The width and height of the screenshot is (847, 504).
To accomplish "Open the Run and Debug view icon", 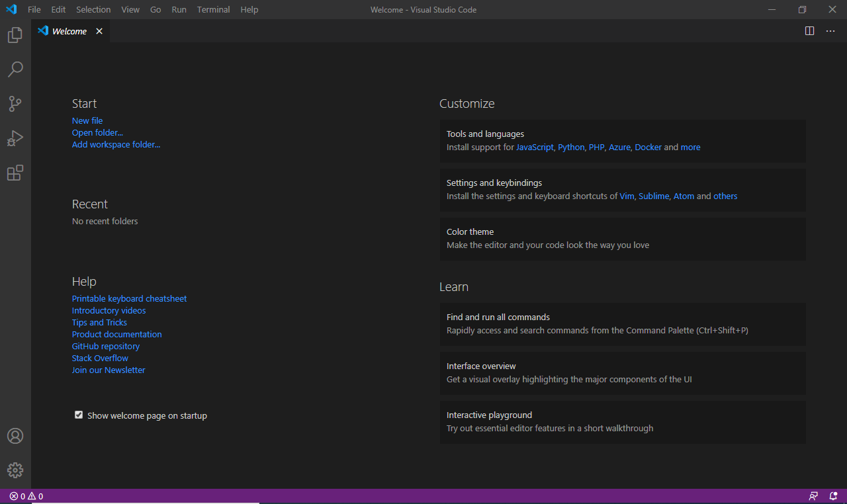I will 15,138.
